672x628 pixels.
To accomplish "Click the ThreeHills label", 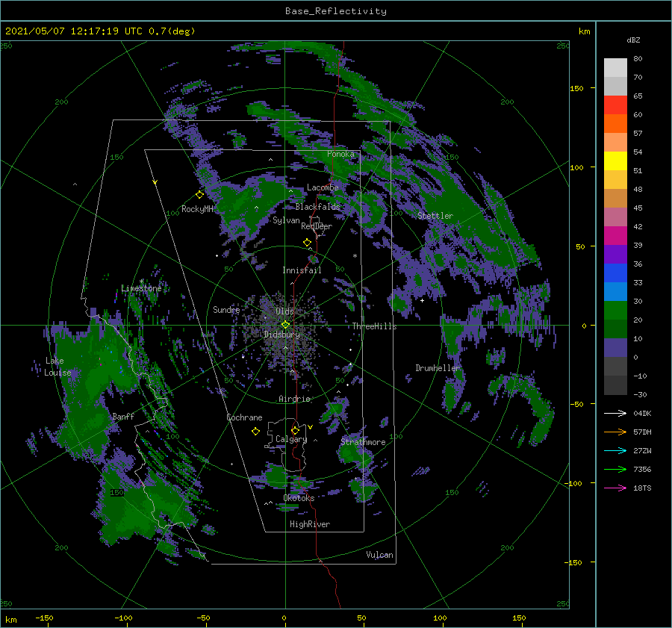I will (375, 326).
